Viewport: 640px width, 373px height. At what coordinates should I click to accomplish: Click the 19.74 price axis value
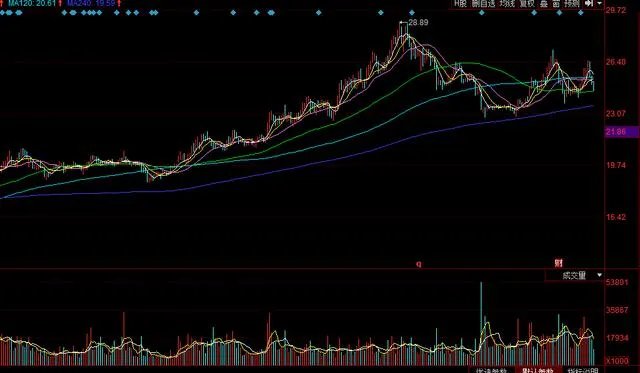point(616,165)
